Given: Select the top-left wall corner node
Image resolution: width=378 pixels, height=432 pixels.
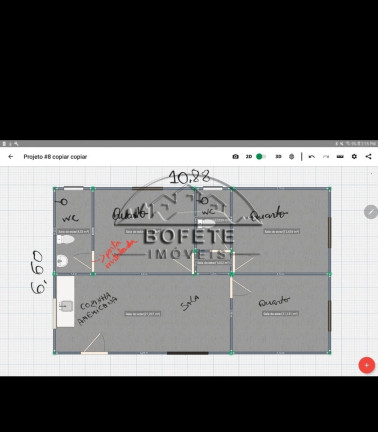Looking at the screenshot, I should pyautogui.click(x=55, y=189).
